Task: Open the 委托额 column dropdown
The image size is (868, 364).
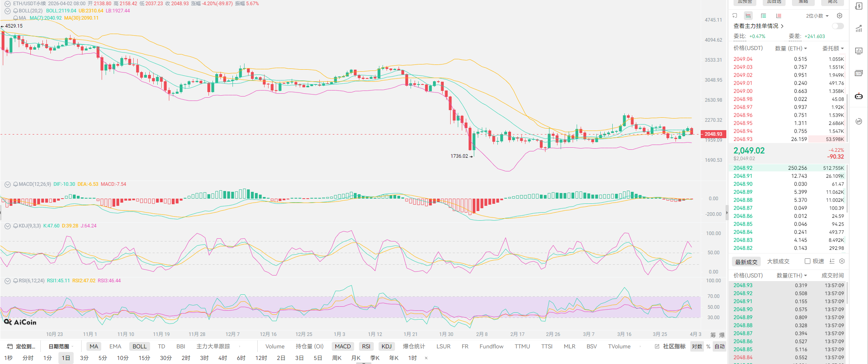Action: tap(833, 48)
